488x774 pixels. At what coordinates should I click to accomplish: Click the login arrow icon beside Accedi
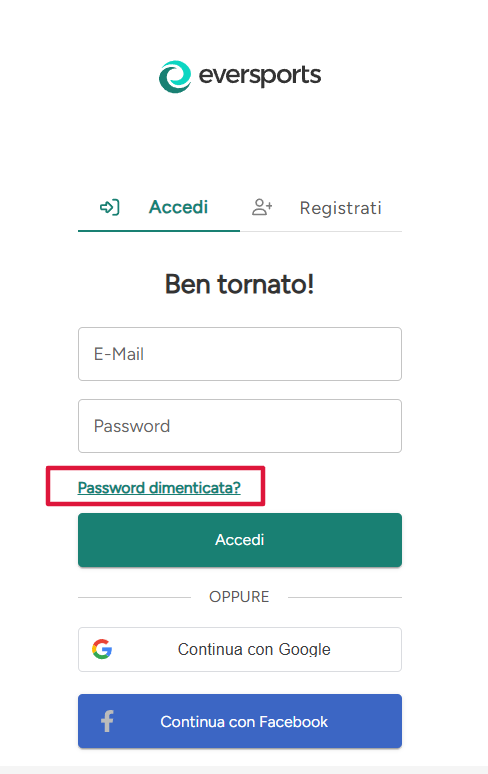pyautogui.click(x=110, y=207)
